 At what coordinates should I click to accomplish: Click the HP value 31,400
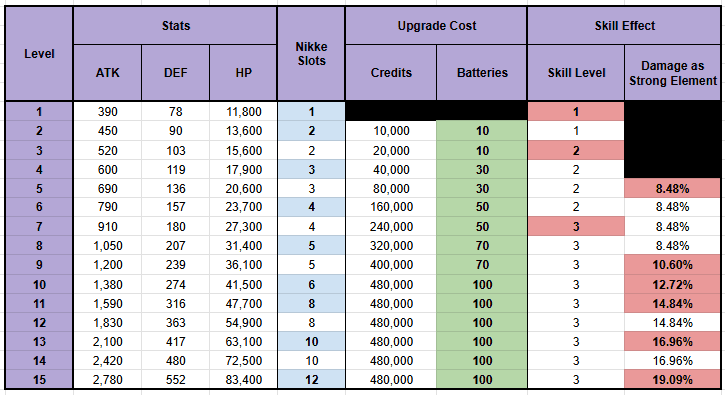click(x=243, y=246)
